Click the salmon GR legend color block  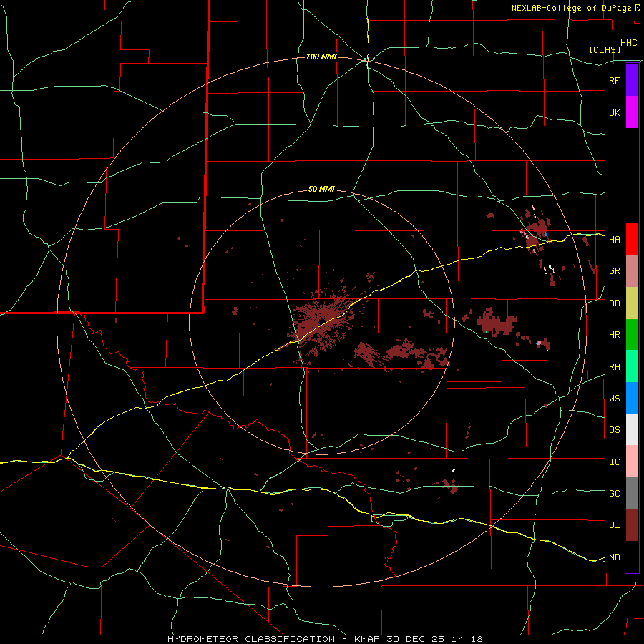[x=632, y=270]
